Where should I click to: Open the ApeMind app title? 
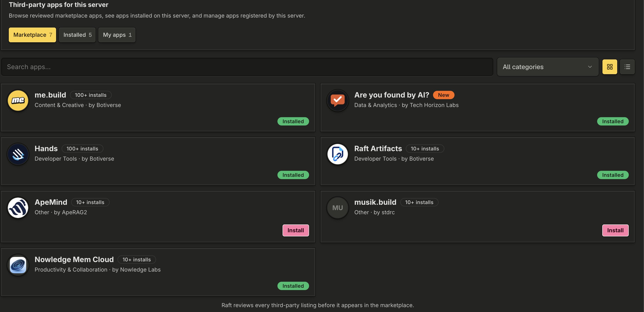51,202
